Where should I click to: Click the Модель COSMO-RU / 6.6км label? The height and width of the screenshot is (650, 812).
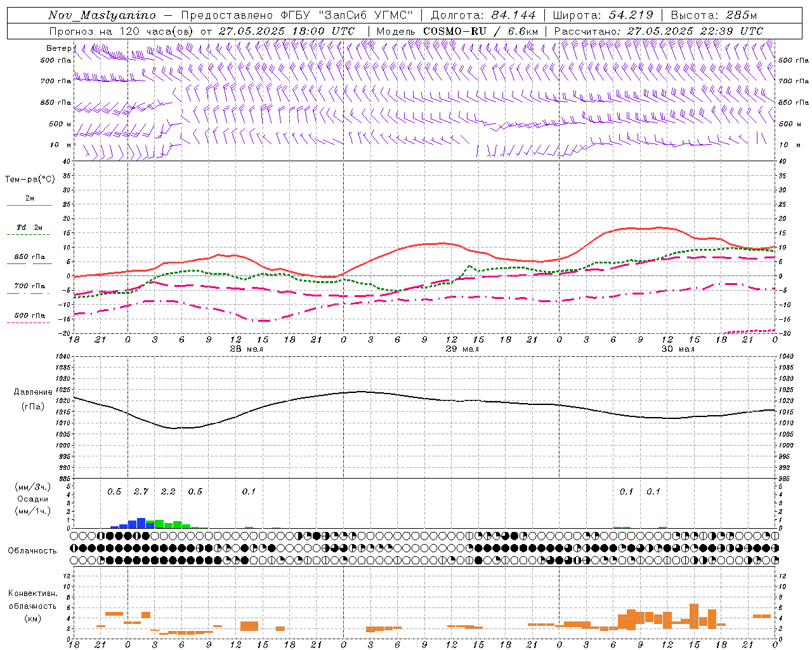point(457,31)
